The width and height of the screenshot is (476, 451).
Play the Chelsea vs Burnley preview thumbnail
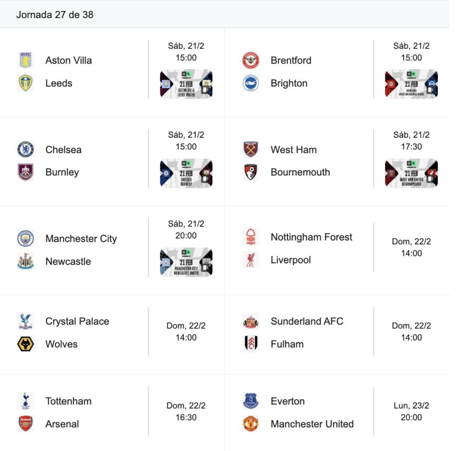(x=186, y=173)
